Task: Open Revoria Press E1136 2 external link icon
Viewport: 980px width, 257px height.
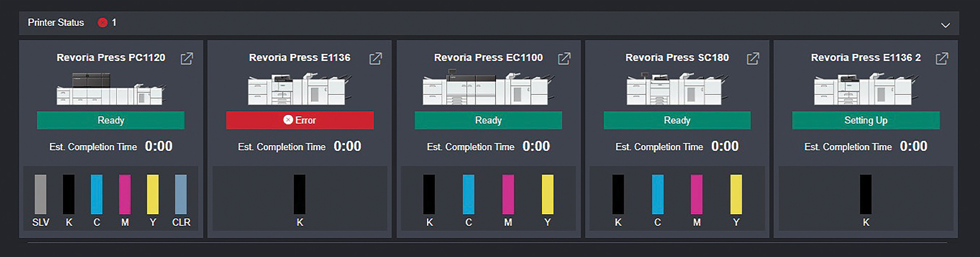Action: click(x=942, y=58)
